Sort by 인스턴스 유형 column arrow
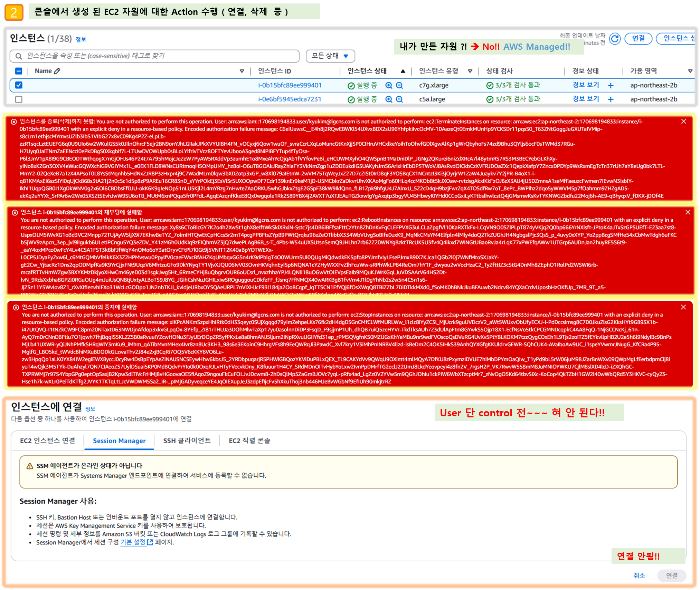The height and width of the screenshot is (590, 700). coord(470,71)
